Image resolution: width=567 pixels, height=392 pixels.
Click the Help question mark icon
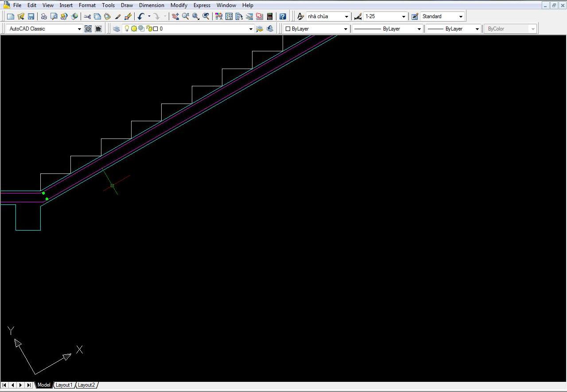coord(283,16)
